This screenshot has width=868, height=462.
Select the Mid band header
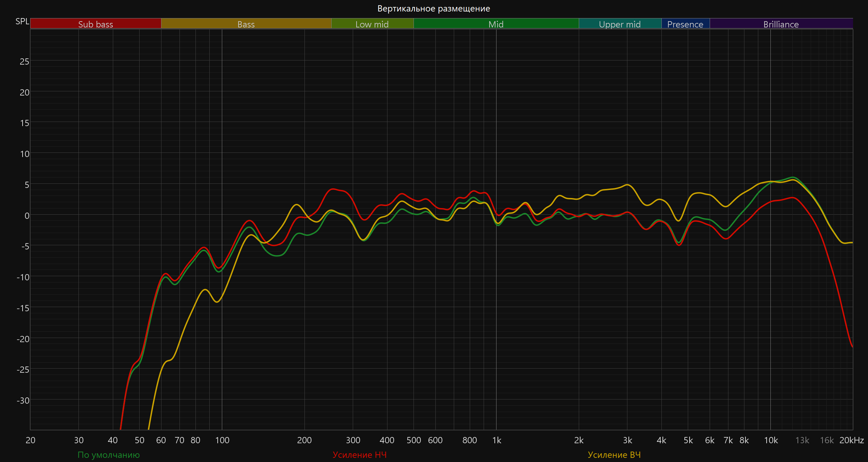[496, 24]
